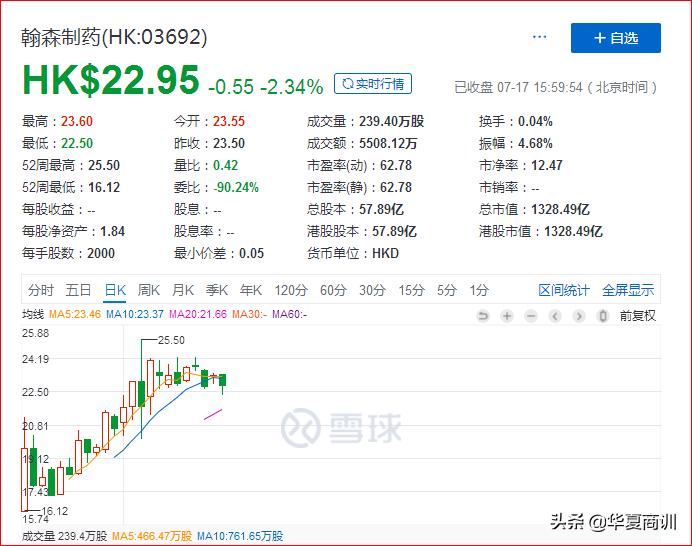Switch to the 1分 interval tab
Screen dimensions: 692x546
(479, 290)
